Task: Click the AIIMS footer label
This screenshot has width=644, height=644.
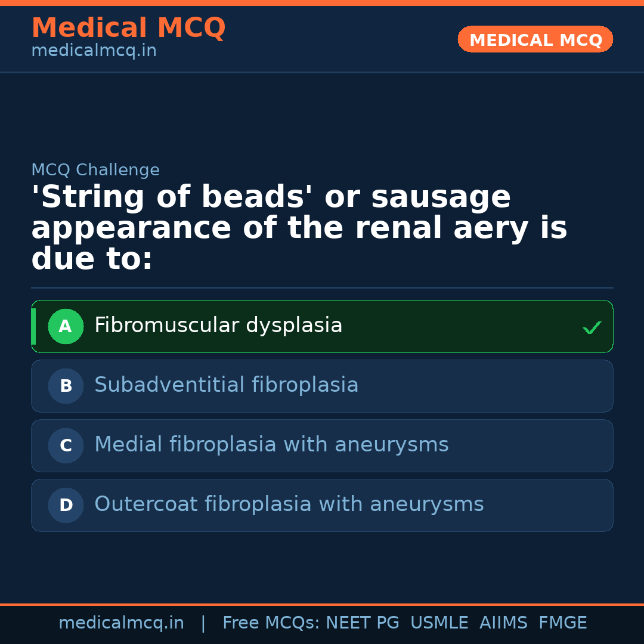Action: click(503, 623)
